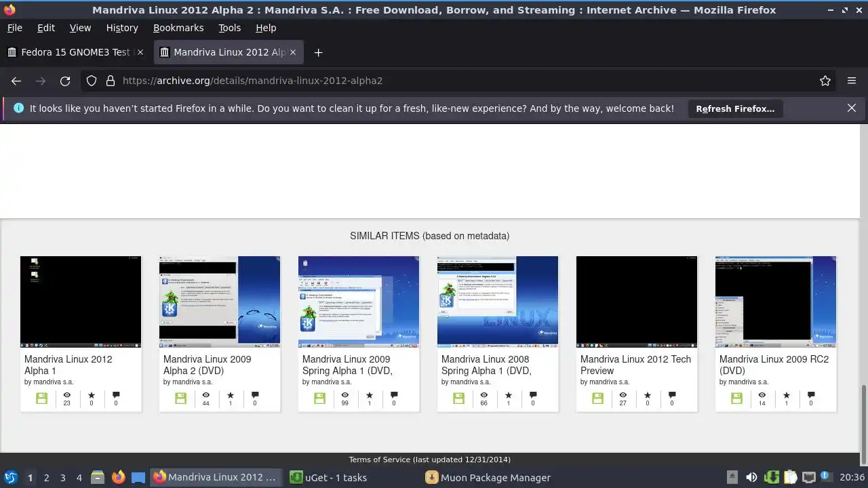This screenshot has width=868, height=488.
Task: Launch file manager from the taskbar quicklaunch
Action: tap(98, 477)
